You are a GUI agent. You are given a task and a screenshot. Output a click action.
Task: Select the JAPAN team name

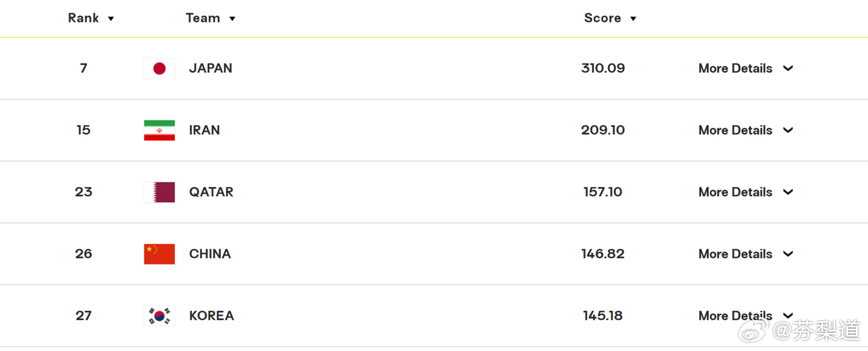(211, 68)
